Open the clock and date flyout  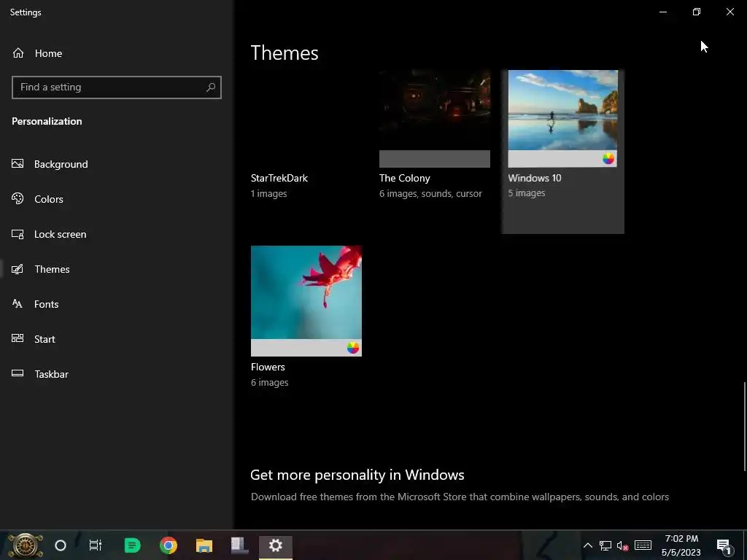[x=681, y=545]
